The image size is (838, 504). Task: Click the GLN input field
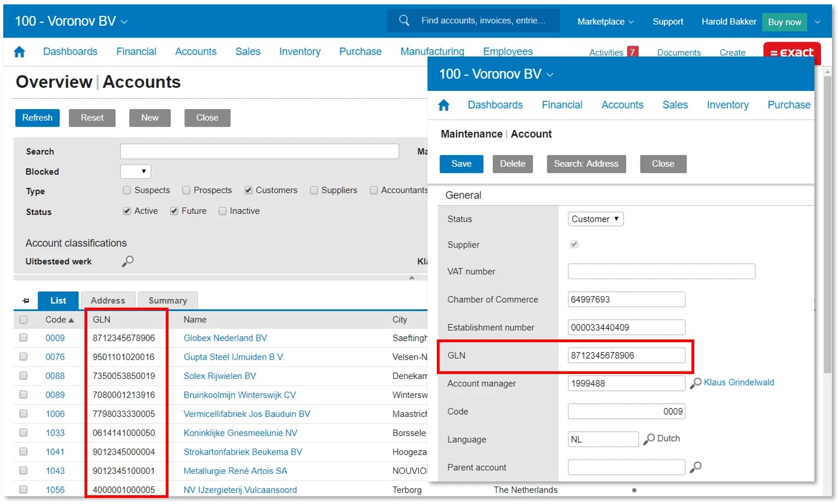coord(627,355)
